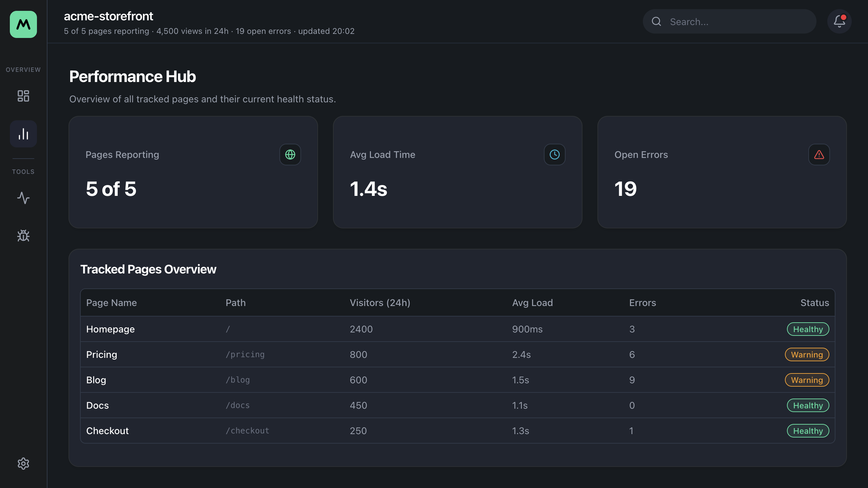The image size is (868, 488).
Task: Click Healthy badge in Checkout row
Action: (808, 431)
